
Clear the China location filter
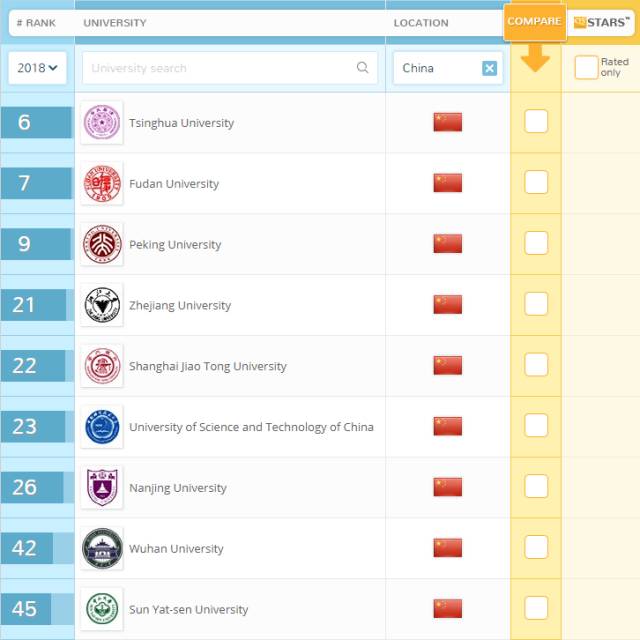tap(489, 68)
